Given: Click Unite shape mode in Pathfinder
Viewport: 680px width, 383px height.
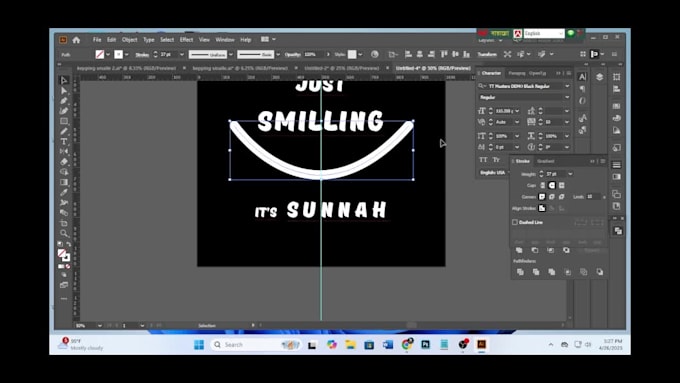Looking at the screenshot, I should (519, 250).
